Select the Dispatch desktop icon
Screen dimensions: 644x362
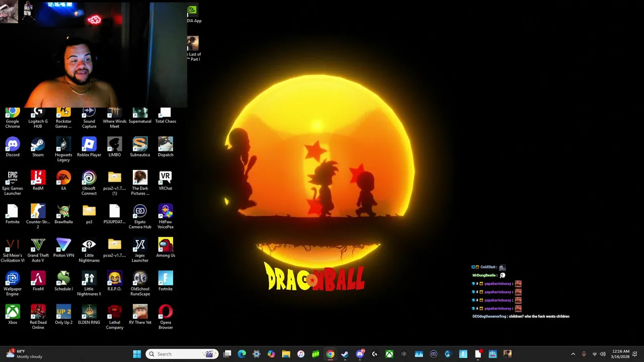pos(166,147)
